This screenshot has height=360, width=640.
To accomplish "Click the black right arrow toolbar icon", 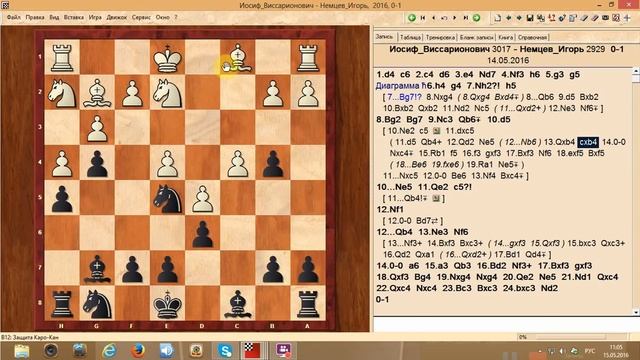I will point(519,18).
